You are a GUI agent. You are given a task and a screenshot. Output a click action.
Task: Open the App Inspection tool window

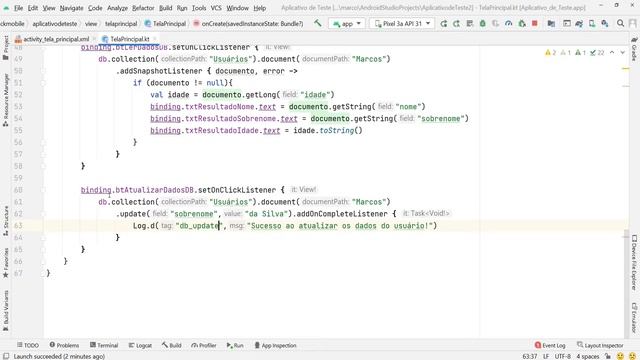[275, 345]
